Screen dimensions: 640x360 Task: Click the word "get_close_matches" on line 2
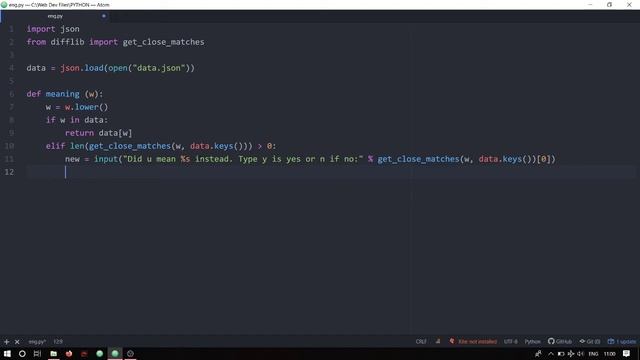tap(163, 42)
